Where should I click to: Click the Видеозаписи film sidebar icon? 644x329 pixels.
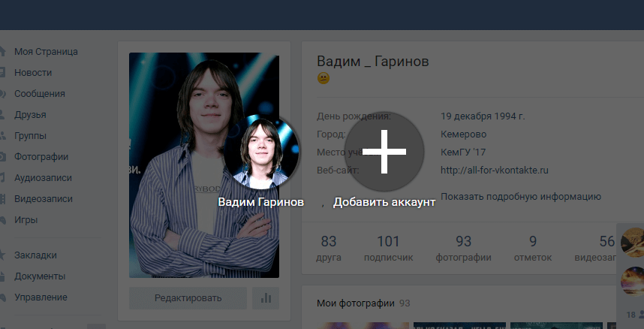point(2,198)
